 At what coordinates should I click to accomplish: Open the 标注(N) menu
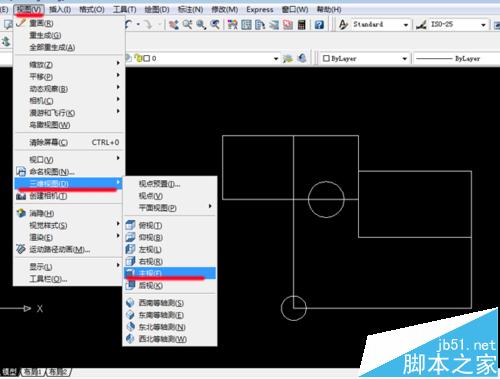click(190, 9)
